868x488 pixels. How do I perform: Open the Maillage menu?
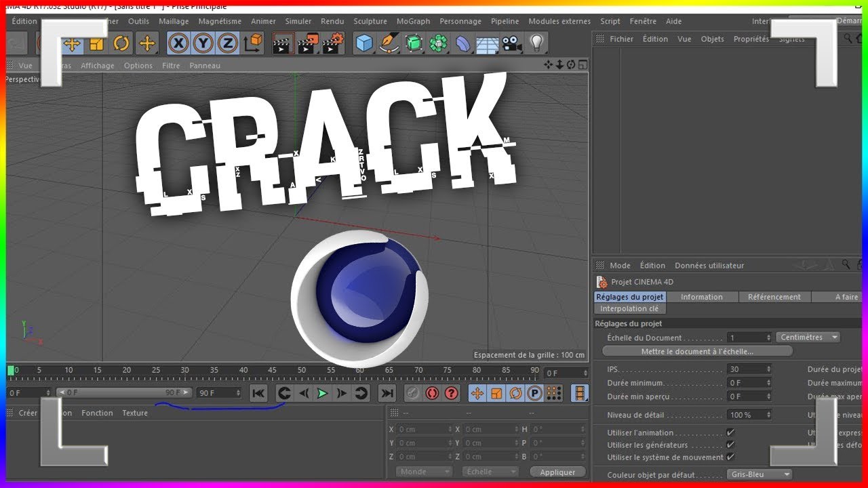(x=174, y=21)
